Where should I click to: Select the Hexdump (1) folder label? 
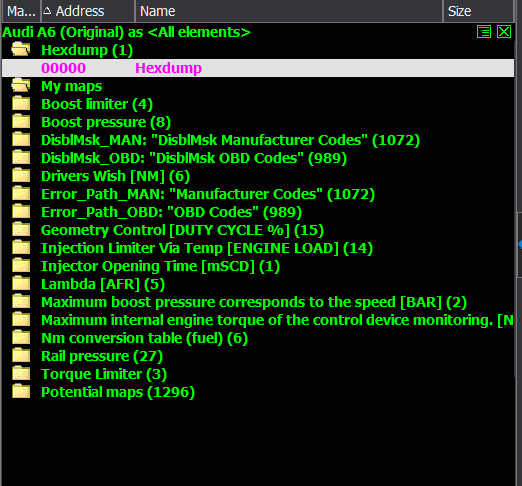pos(87,50)
